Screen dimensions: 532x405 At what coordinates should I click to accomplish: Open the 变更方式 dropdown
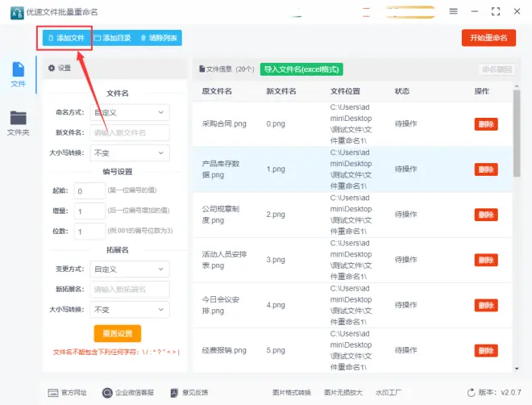click(130, 269)
